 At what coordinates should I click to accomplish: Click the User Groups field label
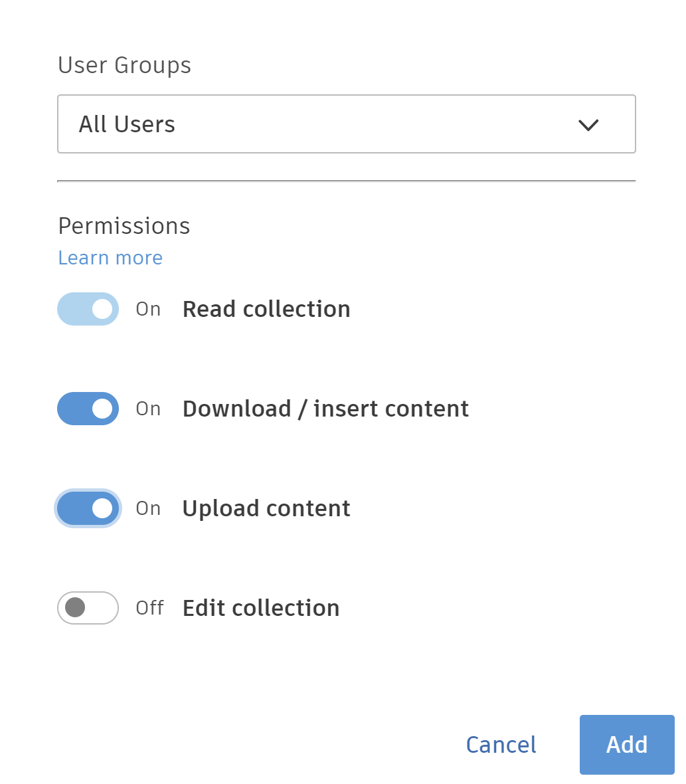125,65
